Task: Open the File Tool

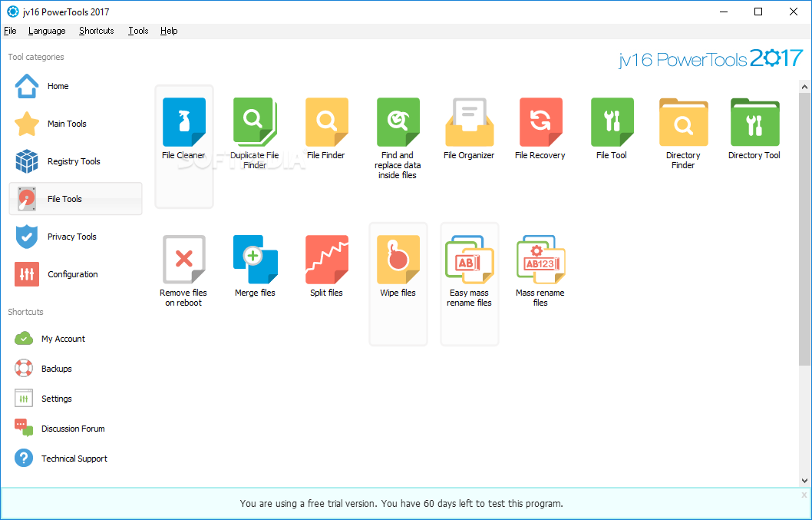Action: point(612,128)
